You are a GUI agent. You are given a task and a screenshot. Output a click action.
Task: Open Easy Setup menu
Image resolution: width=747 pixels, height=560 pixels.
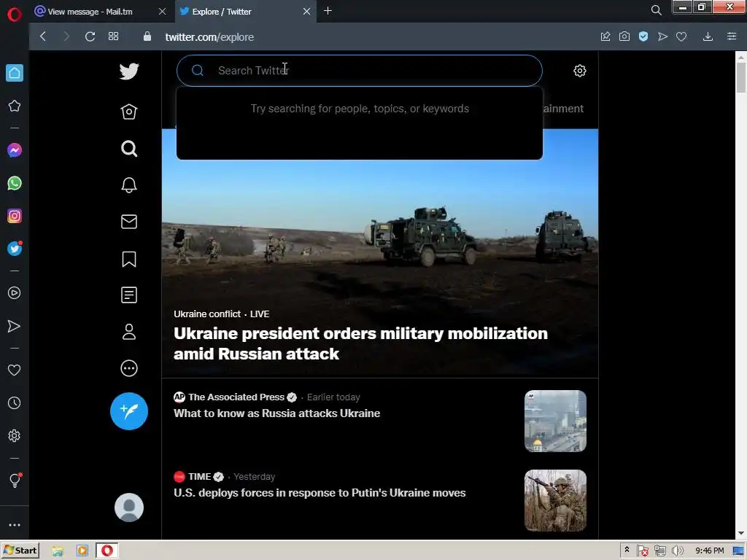point(732,36)
